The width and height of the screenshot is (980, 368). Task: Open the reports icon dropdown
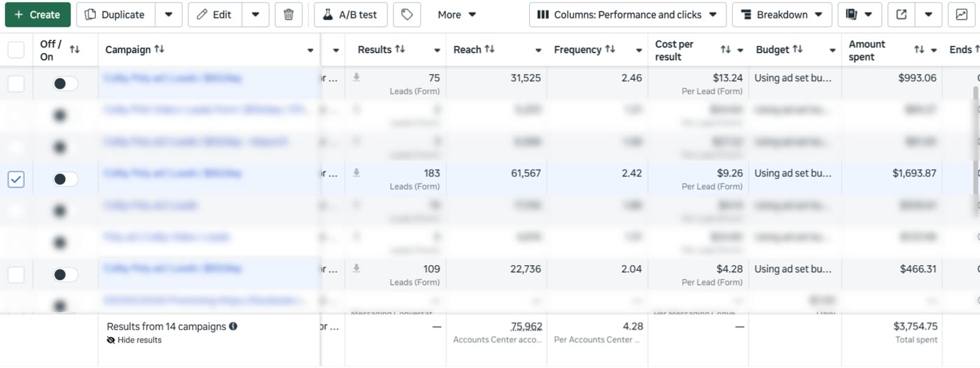point(860,15)
